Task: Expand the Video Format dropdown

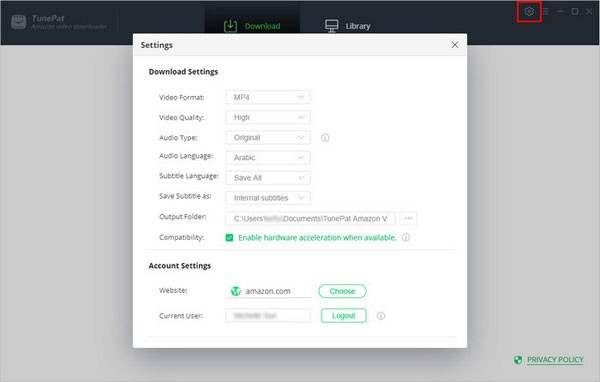Action: tap(268, 97)
